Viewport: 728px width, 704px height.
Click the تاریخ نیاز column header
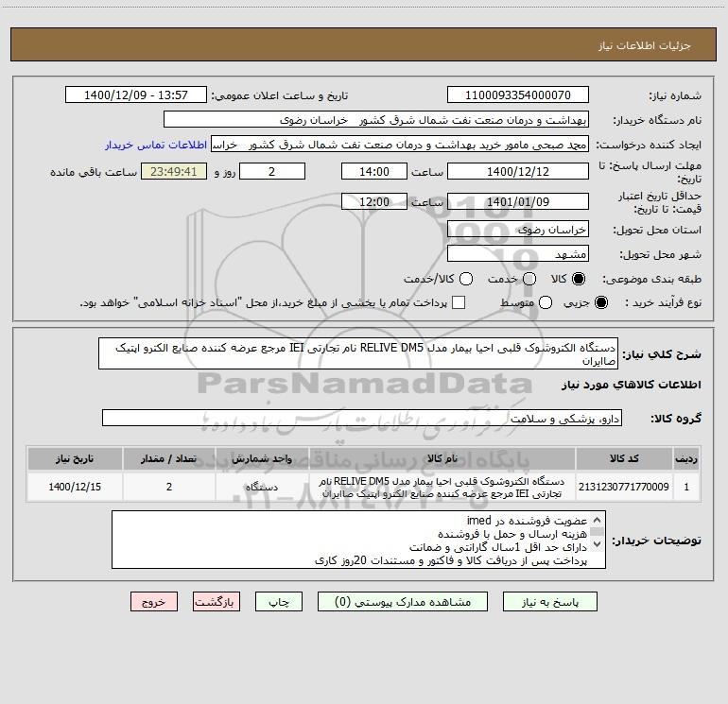click(x=75, y=458)
